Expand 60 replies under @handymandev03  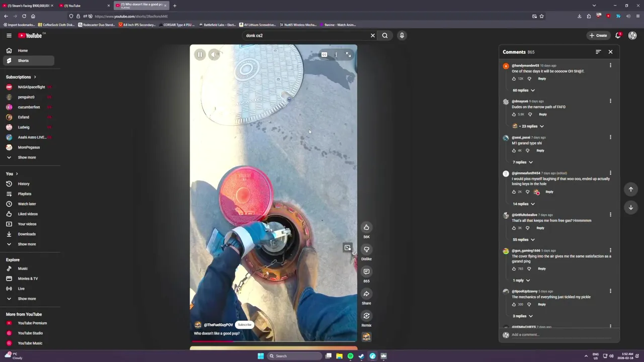(x=524, y=90)
